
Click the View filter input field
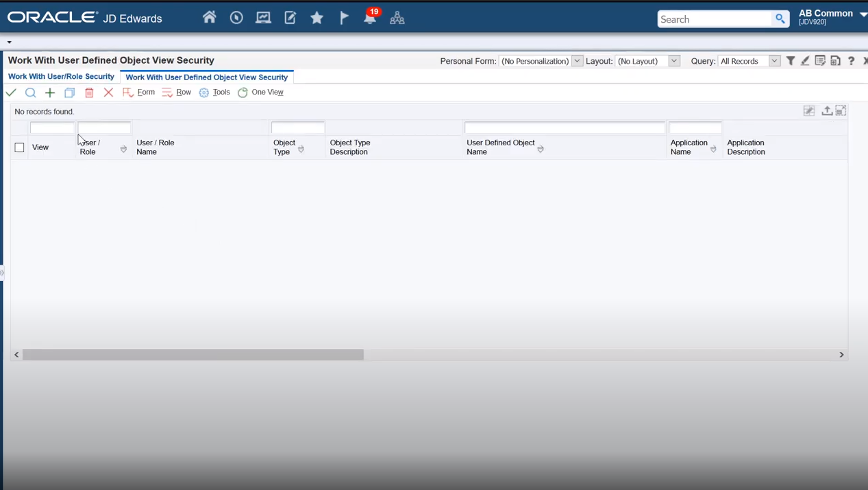coord(52,127)
